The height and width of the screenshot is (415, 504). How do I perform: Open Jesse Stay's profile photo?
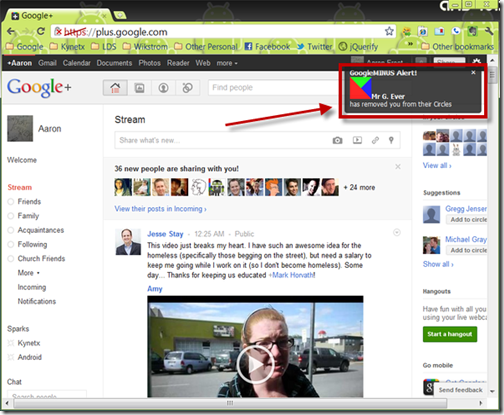128,242
